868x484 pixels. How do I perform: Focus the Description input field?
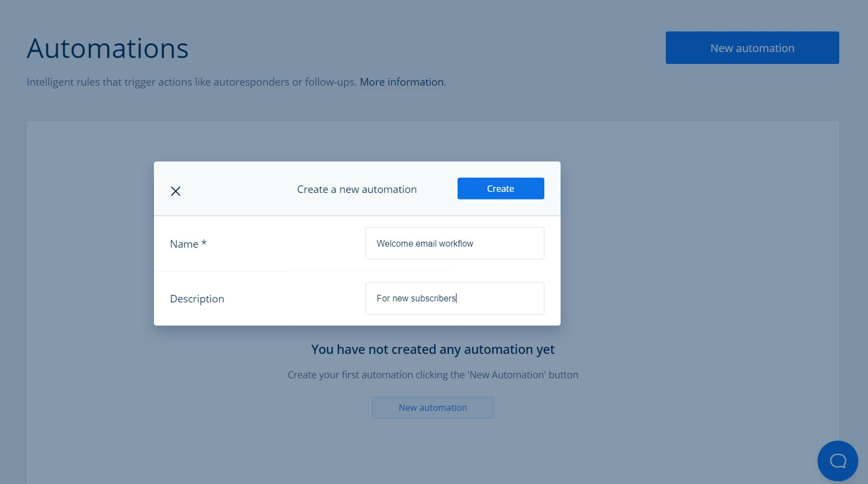tap(454, 299)
